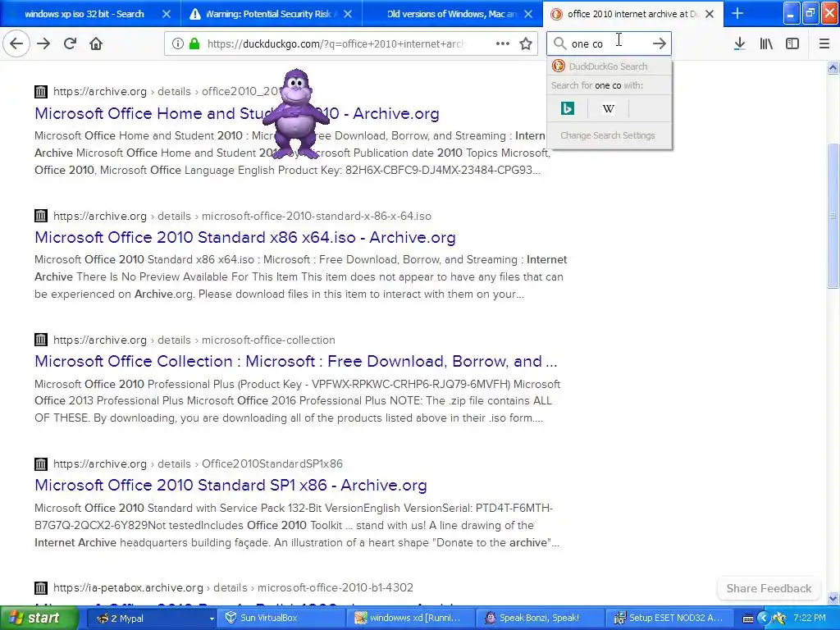Open a new tab with plus button
The height and width of the screenshot is (630, 840).
(737, 13)
